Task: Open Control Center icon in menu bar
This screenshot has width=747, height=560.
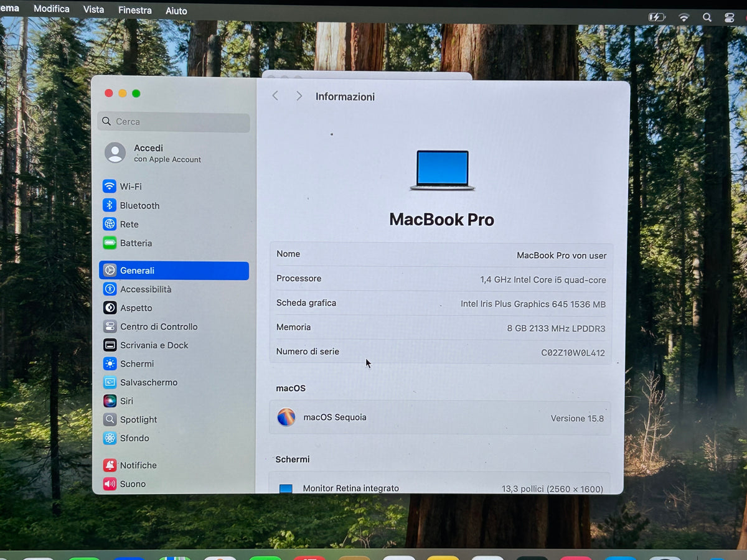Action: [730, 18]
